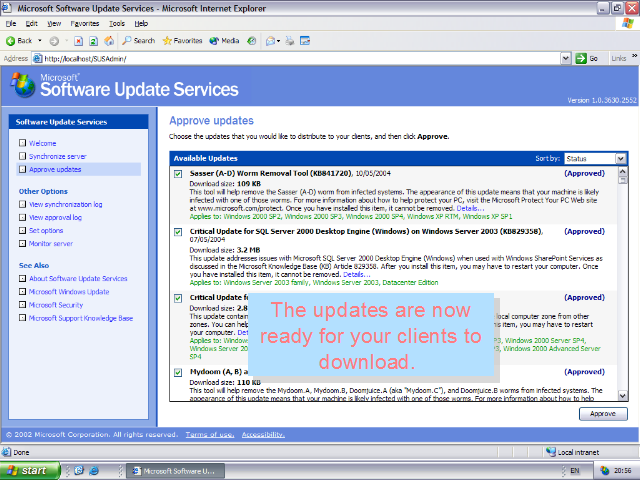
Task: Open Microsoft Windows Update link
Action: point(69,292)
